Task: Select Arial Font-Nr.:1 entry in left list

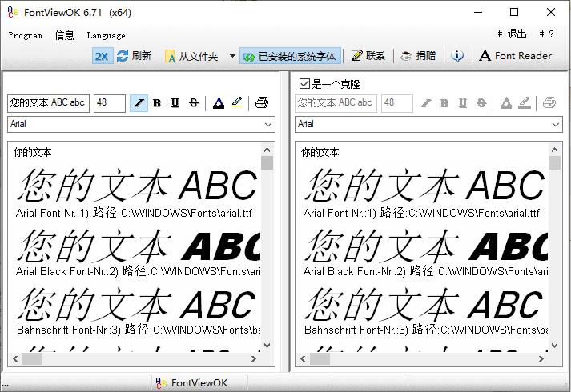Action: (134, 213)
